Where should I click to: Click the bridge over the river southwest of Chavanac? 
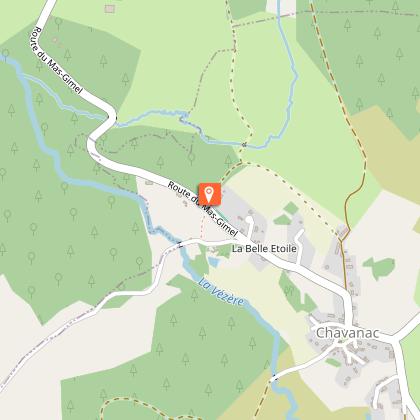point(274,378)
